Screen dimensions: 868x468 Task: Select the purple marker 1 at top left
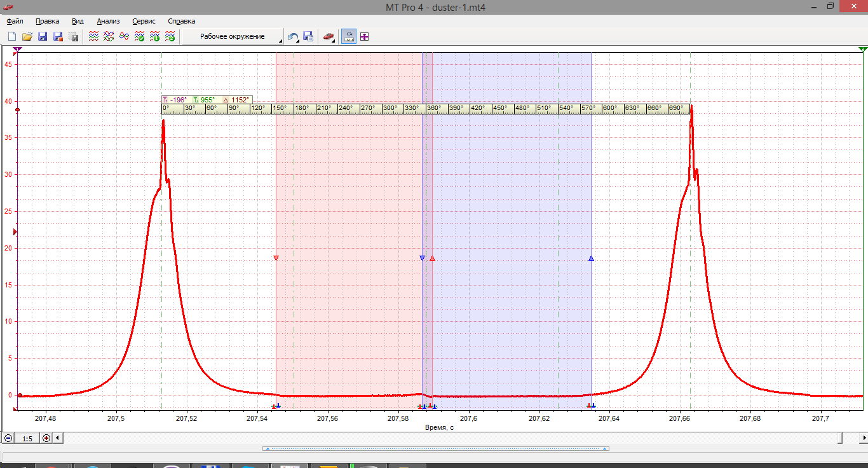pyautogui.click(x=17, y=49)
